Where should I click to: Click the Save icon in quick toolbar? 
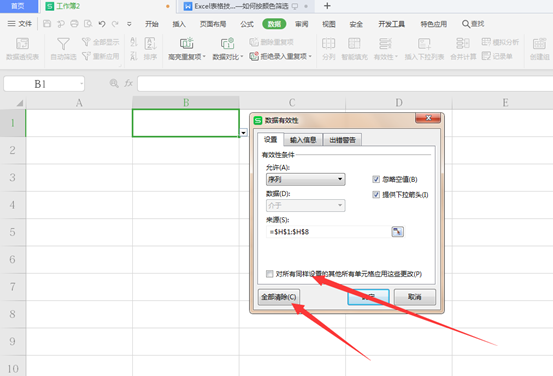click(x=47, y=24)
